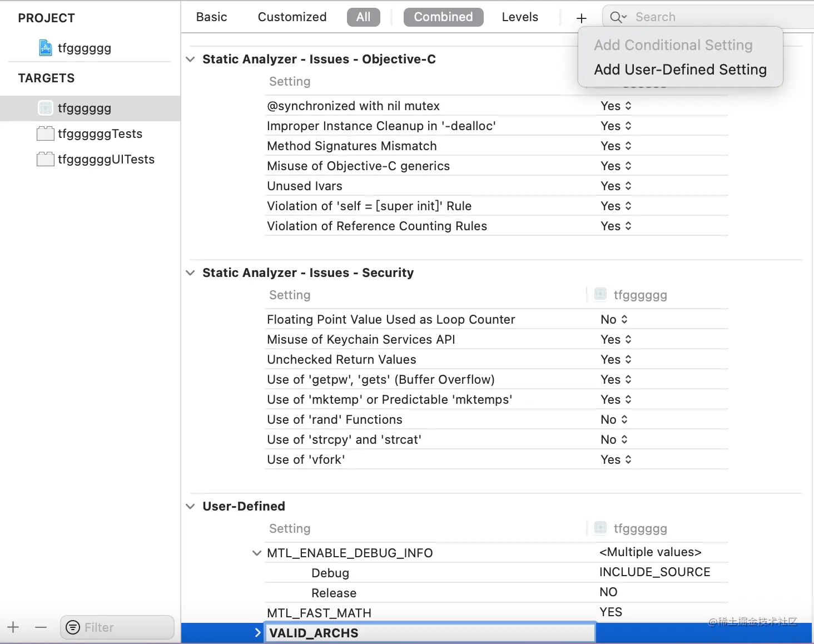Select the Combined view mode

tap(444, 17)
